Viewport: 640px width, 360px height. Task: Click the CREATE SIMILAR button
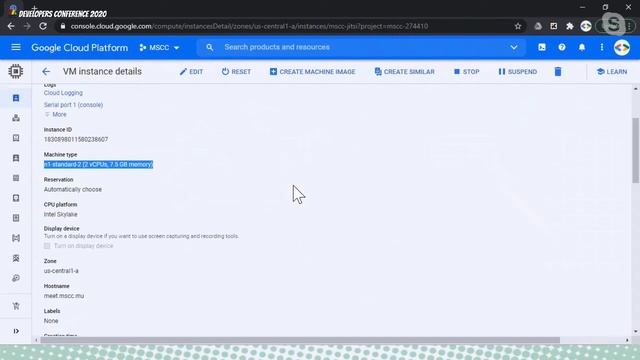pyautogui.click(x=404, y=72)
